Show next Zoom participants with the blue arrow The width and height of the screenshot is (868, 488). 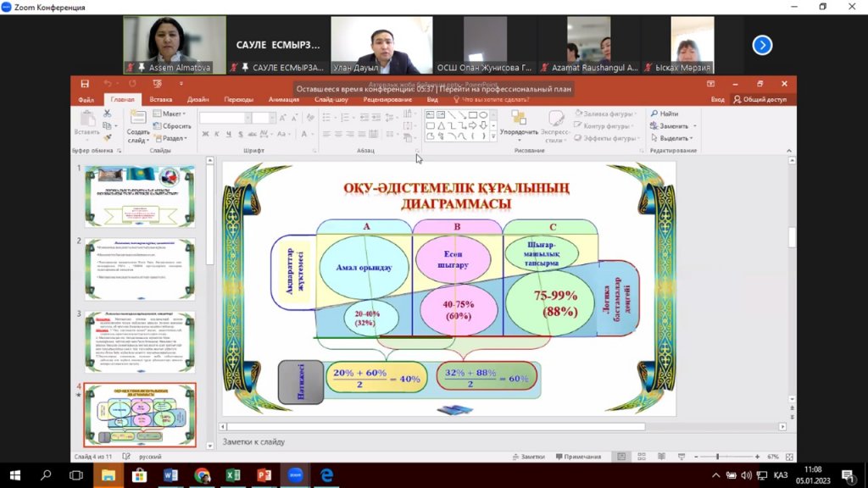pyautogui.click(x=762, y=45)
